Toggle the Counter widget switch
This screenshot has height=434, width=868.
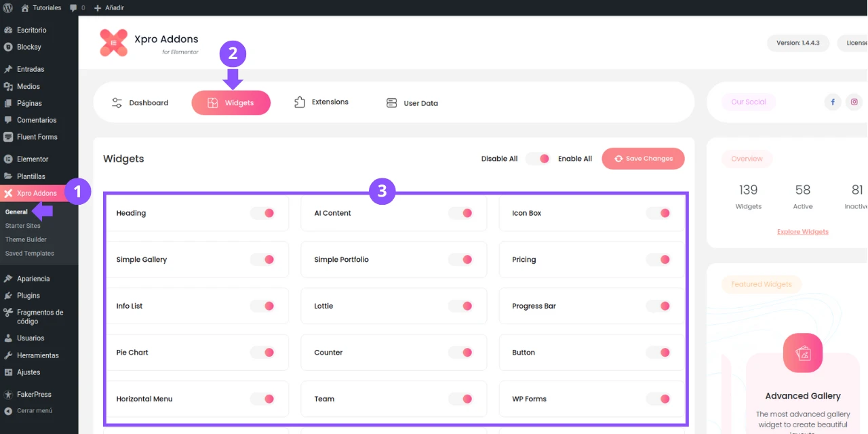pos(461,353)
